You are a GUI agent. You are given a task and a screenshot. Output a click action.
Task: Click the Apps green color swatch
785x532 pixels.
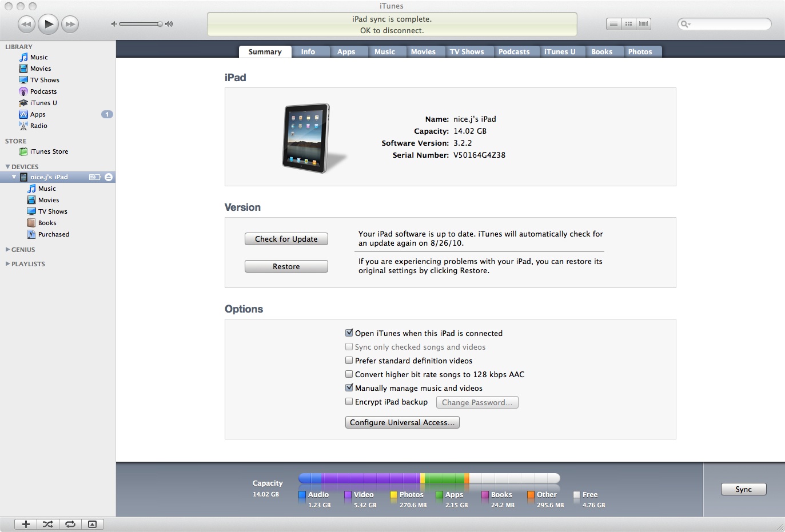439,495
